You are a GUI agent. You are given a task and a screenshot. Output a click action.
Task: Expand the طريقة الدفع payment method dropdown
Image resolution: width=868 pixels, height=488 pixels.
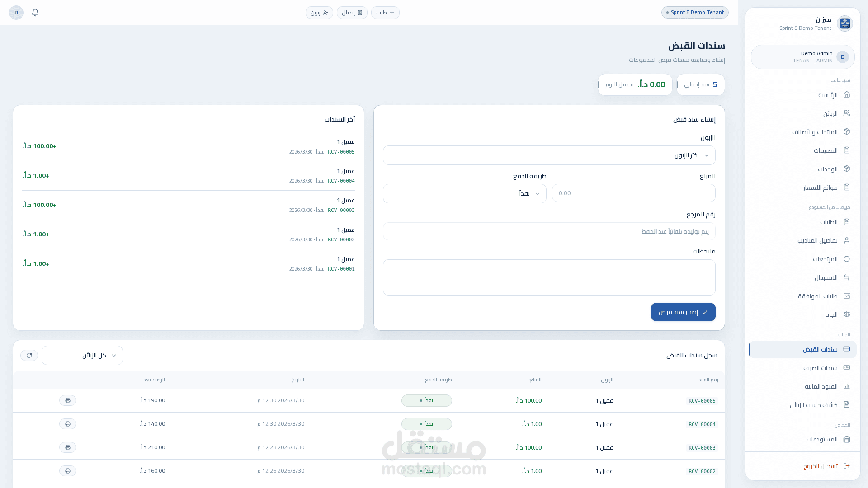[x=464, y=194]
